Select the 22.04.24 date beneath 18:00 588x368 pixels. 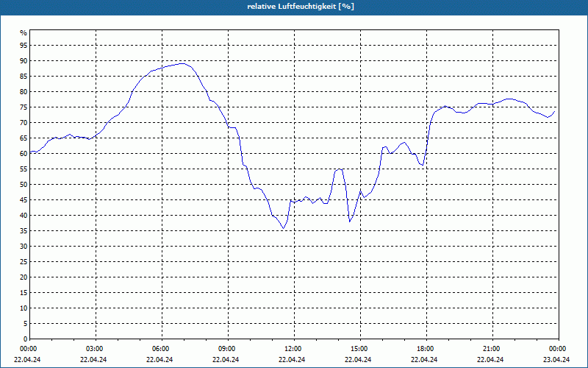click(x=424, y=360)
